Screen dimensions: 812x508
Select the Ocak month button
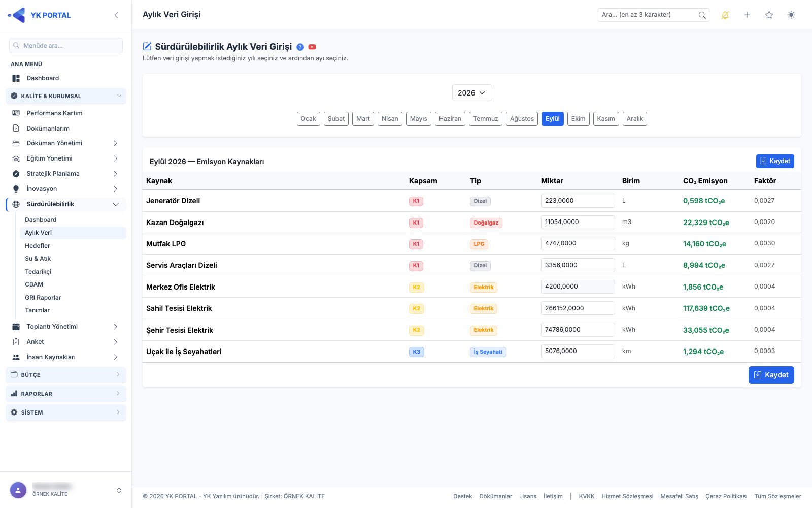click(x=308, y=119)
